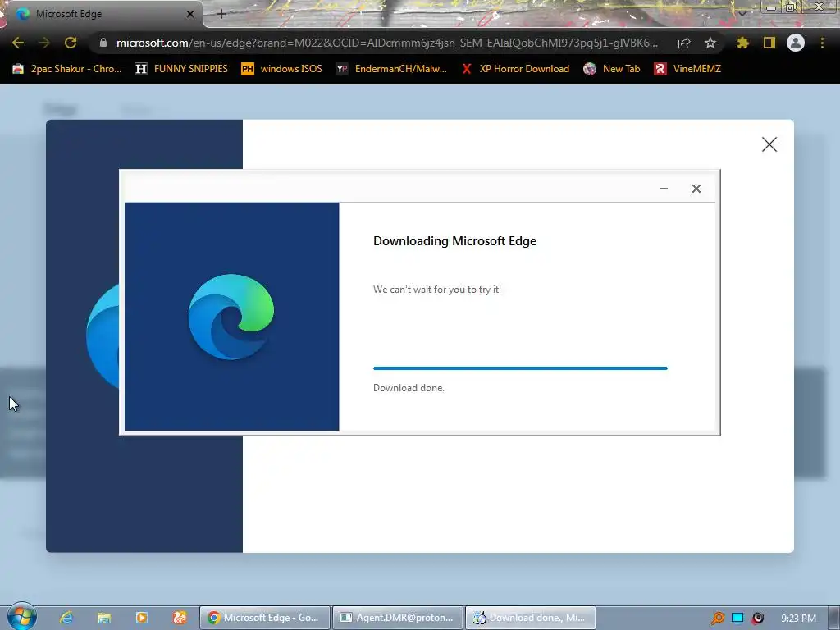Switch to Agent.DMR@proton taskbar window
The height and width of the screenshot is (630, 840).
398,618
